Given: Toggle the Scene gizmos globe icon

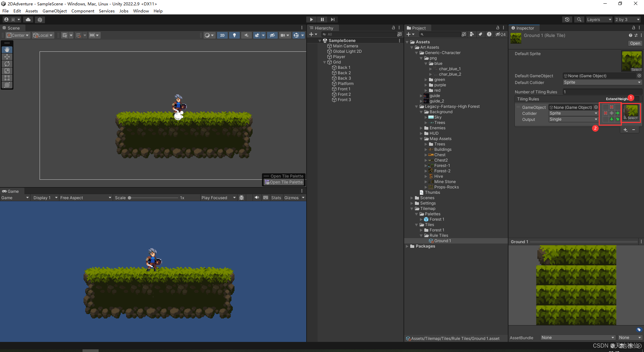Looking at the screenshot, I should [x=296, y=35].
